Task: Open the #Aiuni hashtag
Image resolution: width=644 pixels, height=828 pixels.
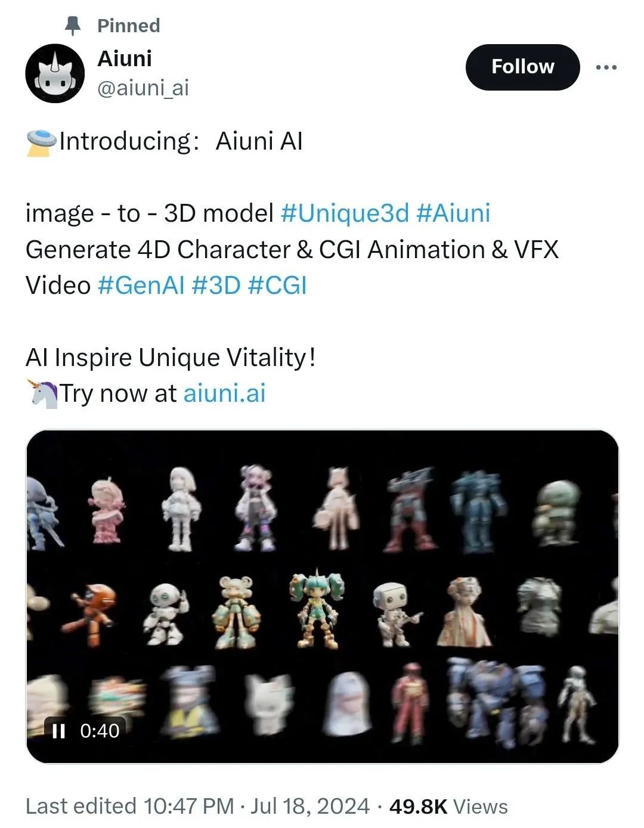Action: 453,213
